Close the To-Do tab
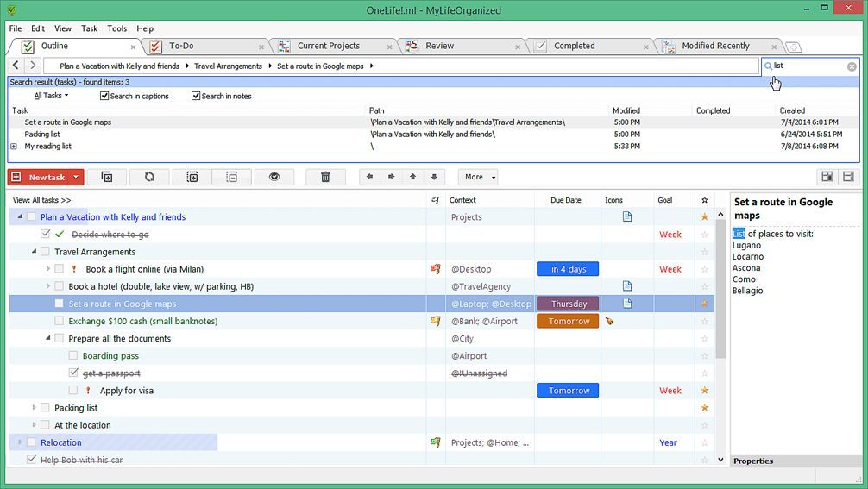The image size is (868, 489). [261, 47]
